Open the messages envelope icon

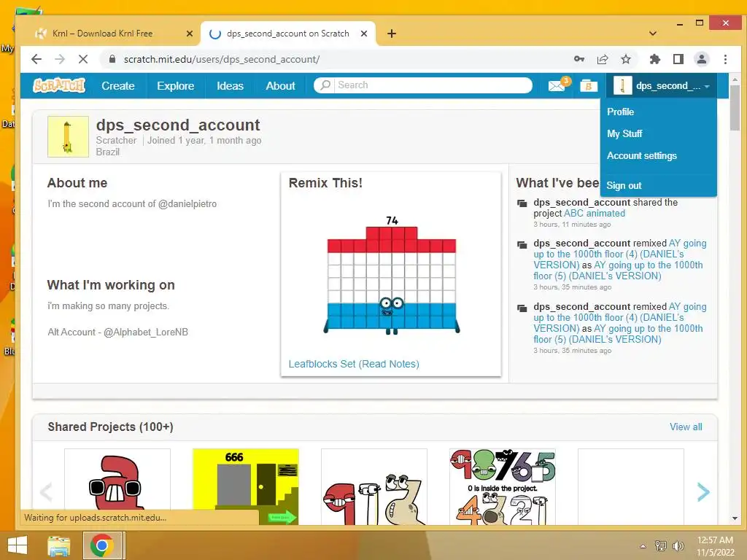(557, 86)
